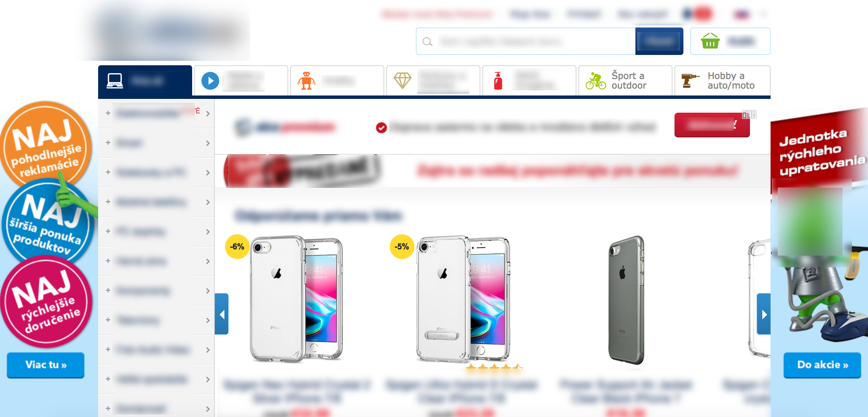
Task: Slide product carousel to the right
Action: 764,314
